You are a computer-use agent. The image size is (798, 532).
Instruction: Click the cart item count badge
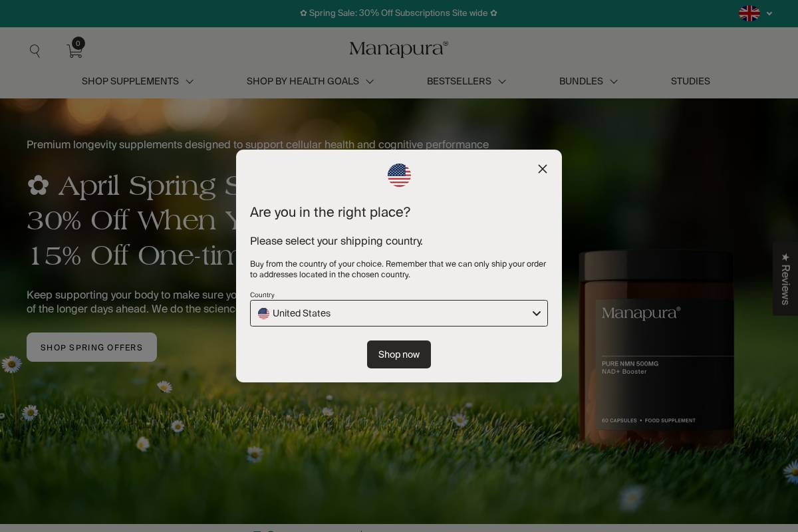click(78, 43)
